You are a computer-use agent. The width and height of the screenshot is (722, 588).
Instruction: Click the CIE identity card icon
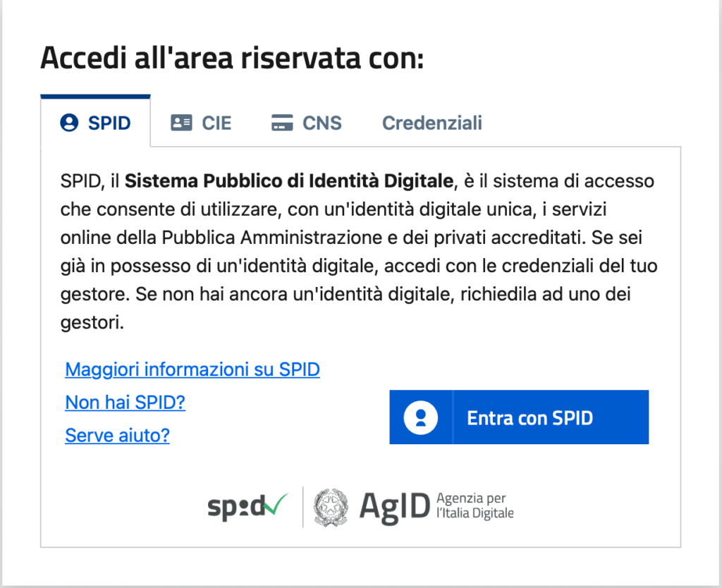[x=181, y=123]
